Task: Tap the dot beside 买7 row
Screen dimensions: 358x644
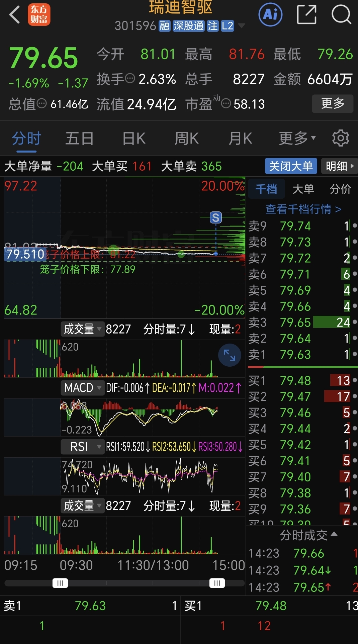Action: pyautogui.click(x=355, y=477)
